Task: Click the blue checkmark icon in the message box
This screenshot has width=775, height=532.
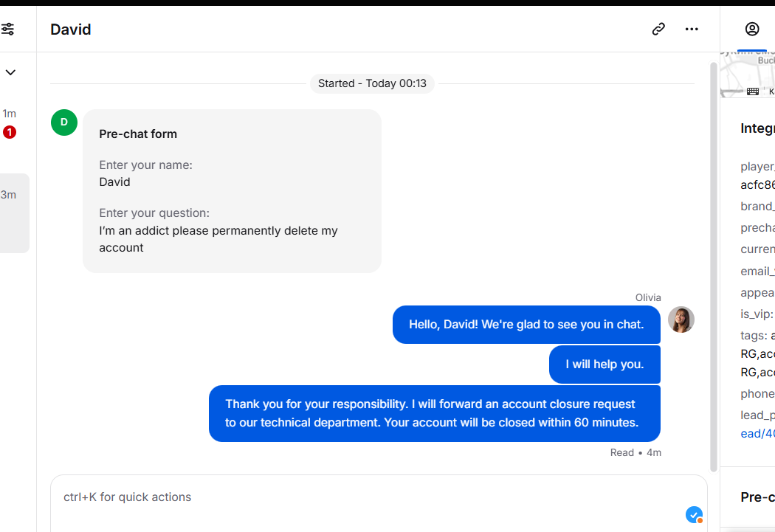Action: tap(694, 515)
